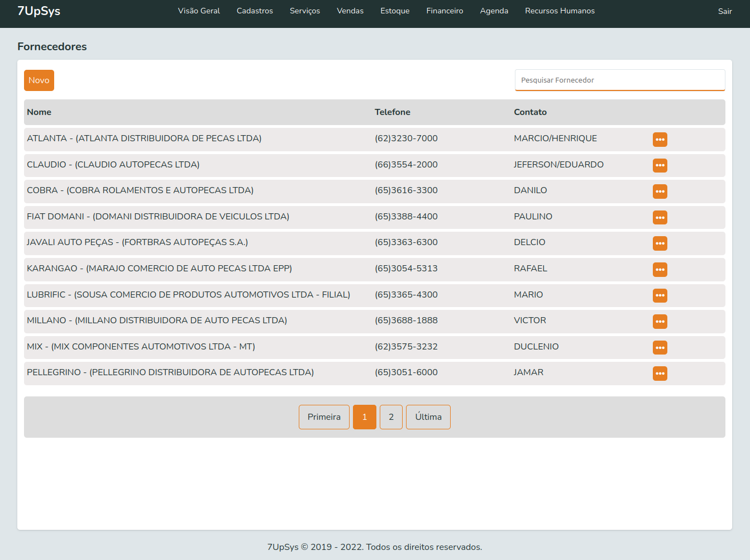The image size is (750, 560).
Task: Select contact name DANILO
Action: (531, 190)
